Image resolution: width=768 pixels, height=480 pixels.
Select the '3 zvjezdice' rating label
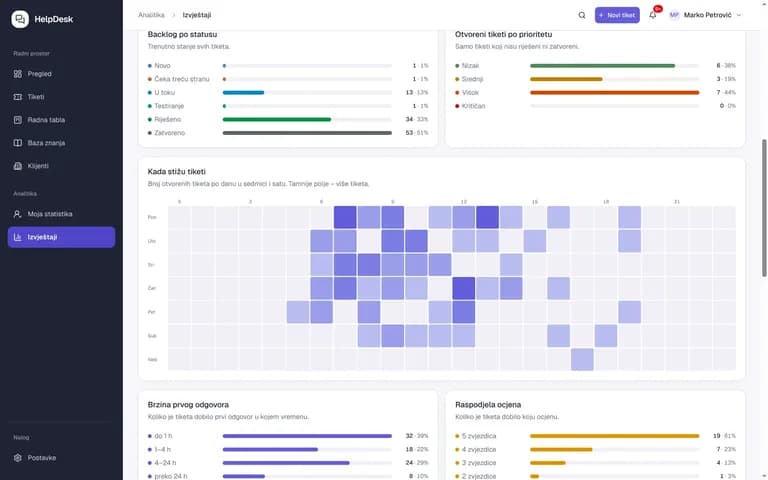(x=479, y=463)
